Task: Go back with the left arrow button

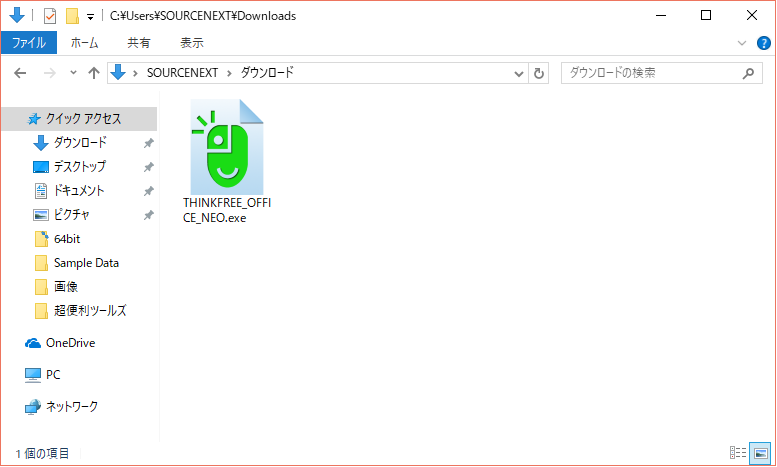Action: pos(20,73)
